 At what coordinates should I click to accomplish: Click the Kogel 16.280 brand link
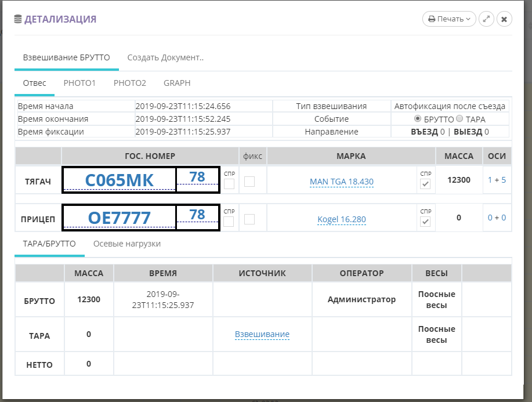[x=342, y=219]
